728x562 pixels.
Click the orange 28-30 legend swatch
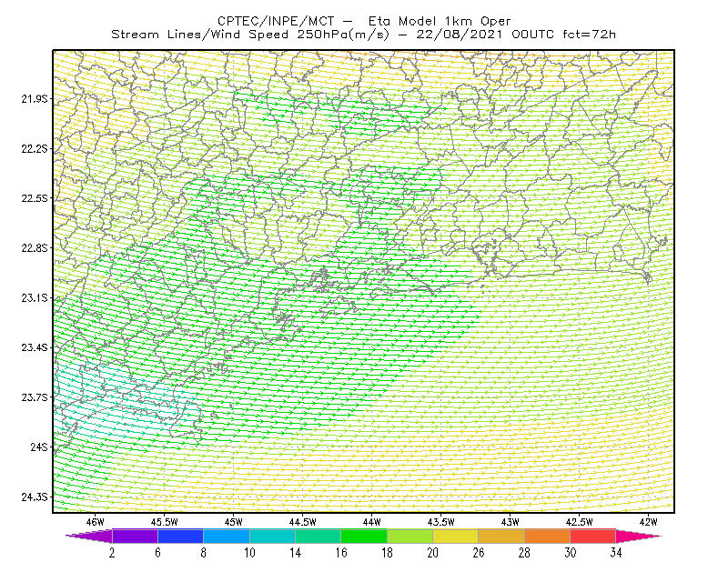tap(548, 536)
